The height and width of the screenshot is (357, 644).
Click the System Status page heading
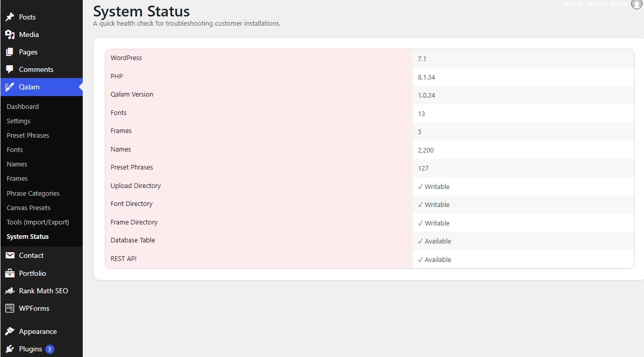141,11
